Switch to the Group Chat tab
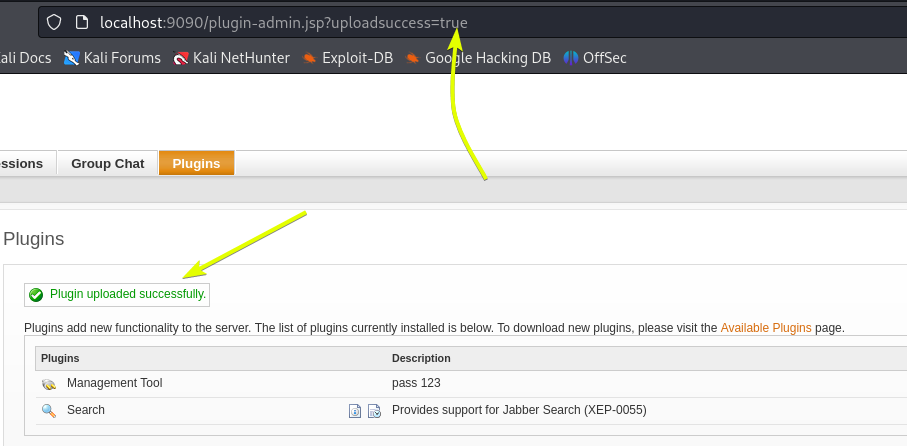This screenshot has width=907, height=446. [x=107, y=164]
